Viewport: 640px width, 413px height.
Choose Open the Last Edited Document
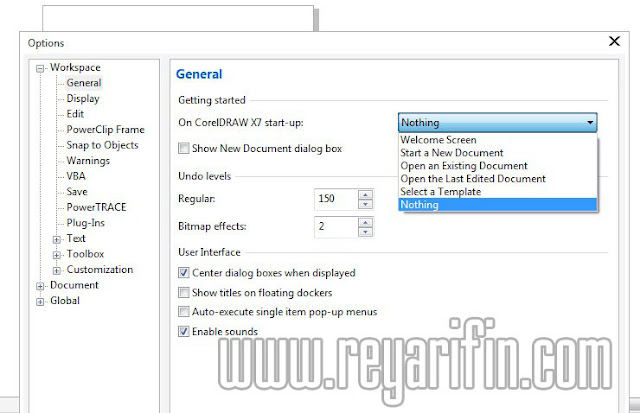[498, 179]
